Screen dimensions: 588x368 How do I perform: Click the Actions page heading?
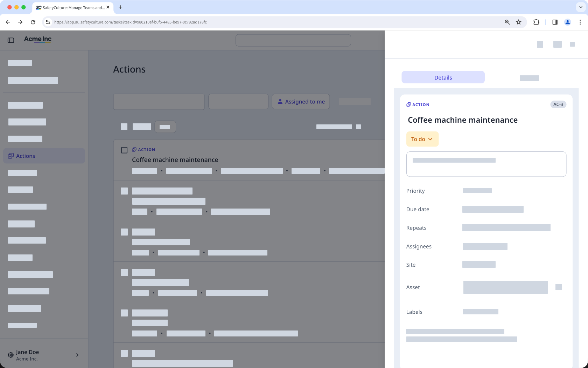(x=129, y=69)
